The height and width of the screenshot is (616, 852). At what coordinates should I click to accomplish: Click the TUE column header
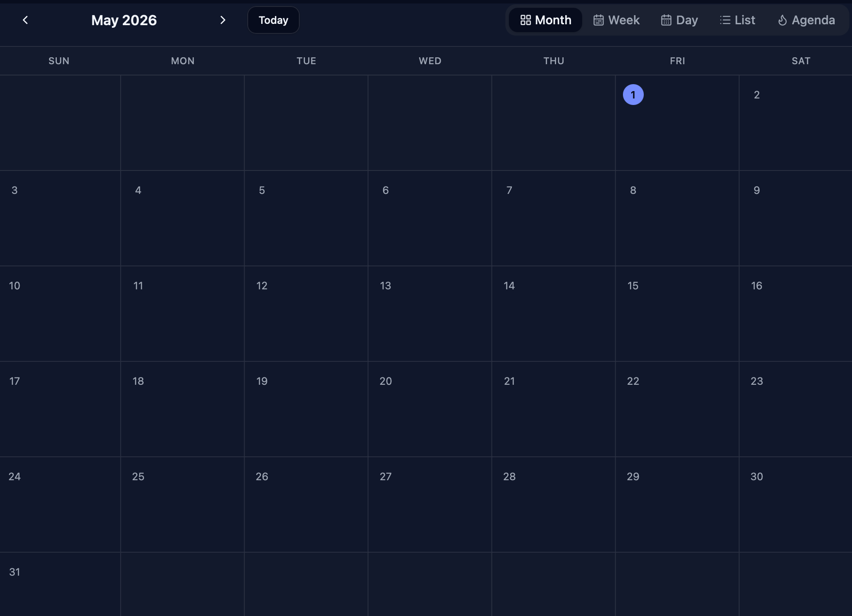306,61
